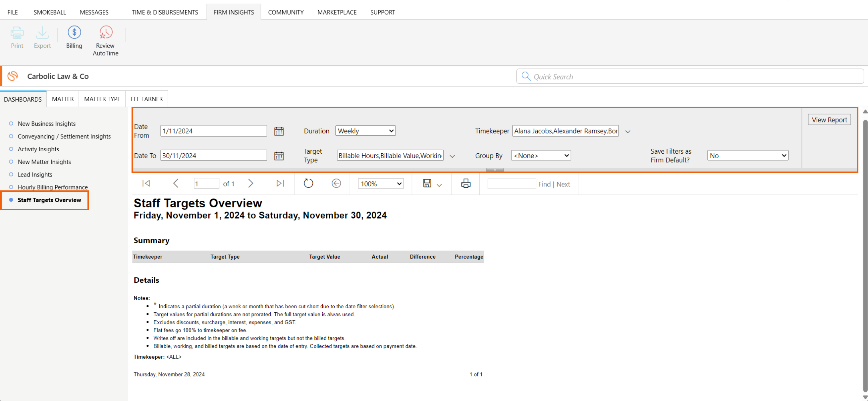This screenshot has width=868, height=401.
Task: Click the Print icon in ribbon
Action: click(17, 33)
